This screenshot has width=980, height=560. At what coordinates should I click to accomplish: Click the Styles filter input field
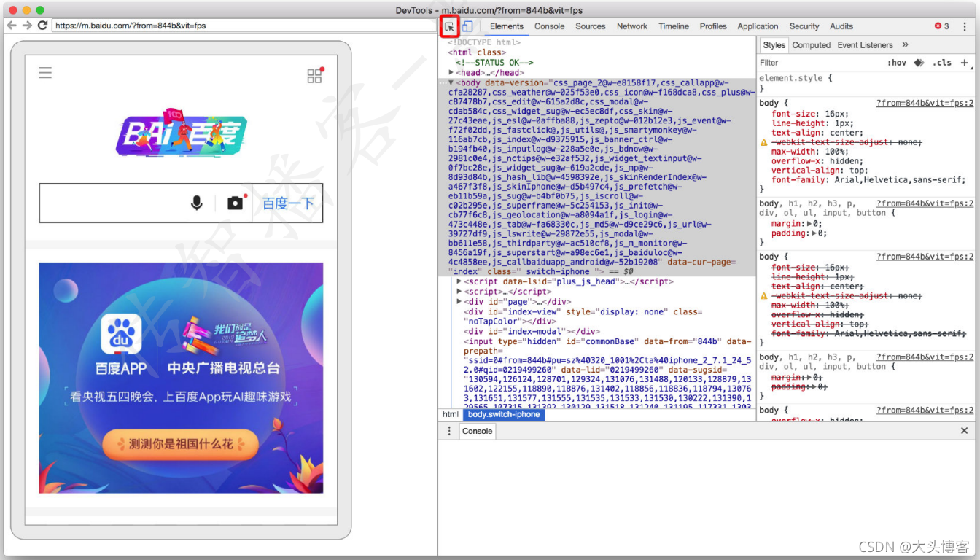tap(820, 63)
